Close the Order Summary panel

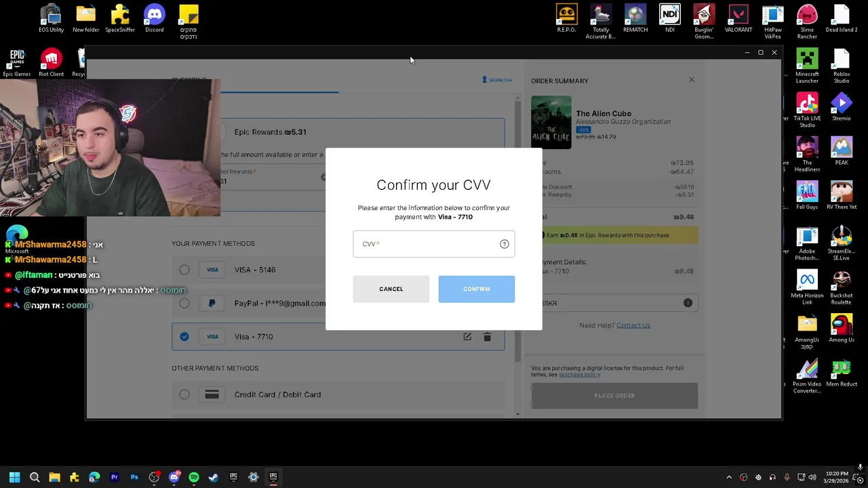tap(692, 80)
